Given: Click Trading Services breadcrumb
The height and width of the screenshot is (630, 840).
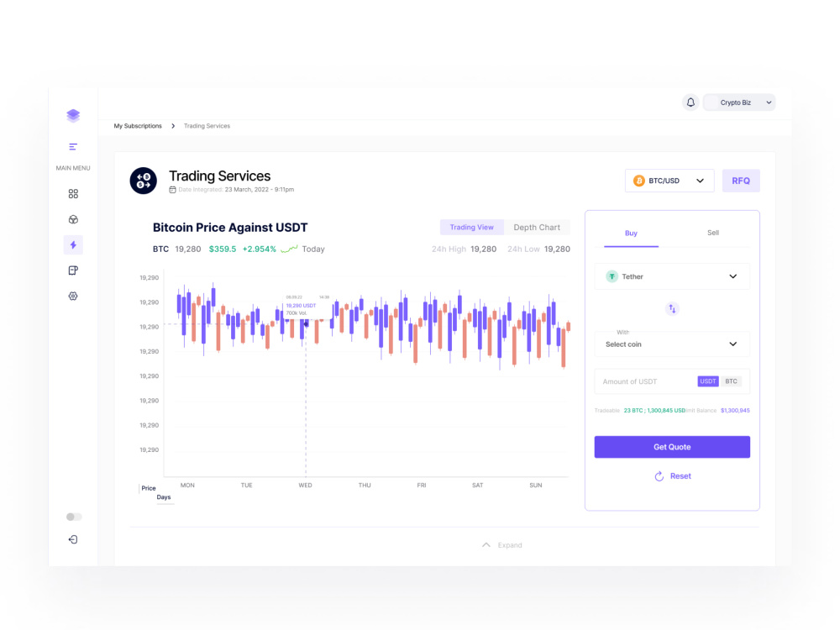Looking at the screenshot, I should (x=207, y=126).
